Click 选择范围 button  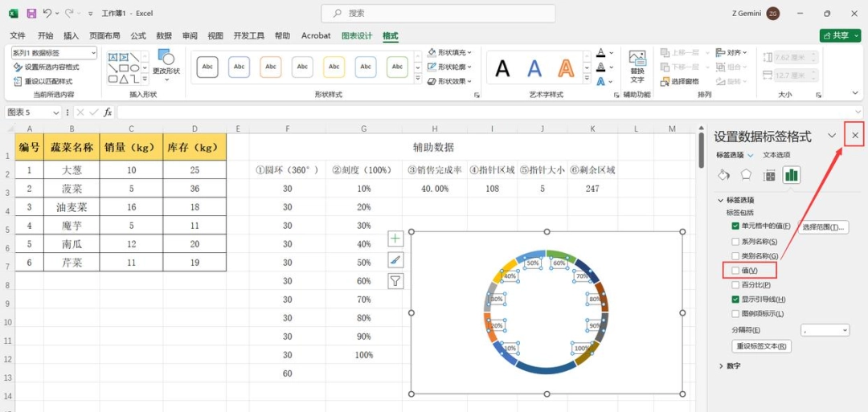pos(823,226)
